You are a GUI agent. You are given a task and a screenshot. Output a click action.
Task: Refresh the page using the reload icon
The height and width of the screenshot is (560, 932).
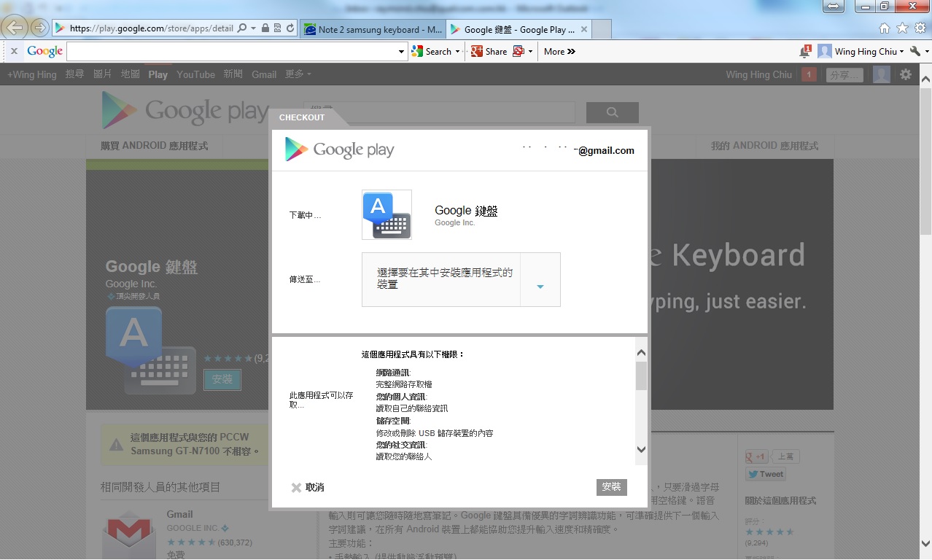tap(290, 28)
